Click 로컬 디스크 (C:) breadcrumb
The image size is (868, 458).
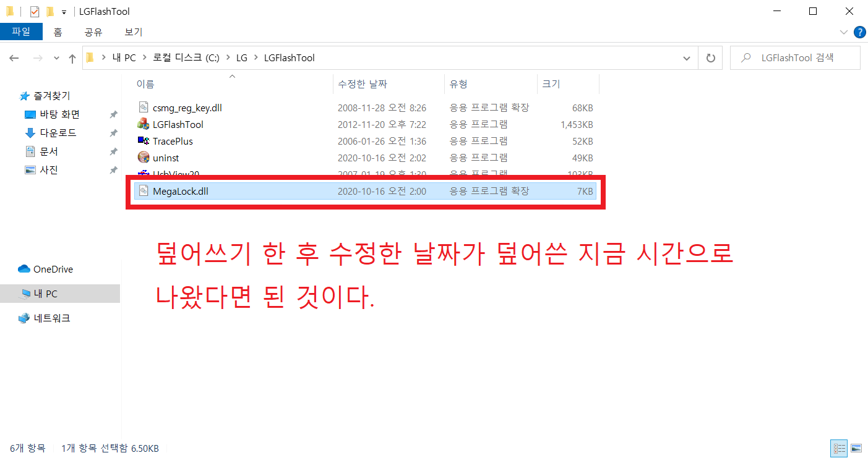tap(186, 58)
